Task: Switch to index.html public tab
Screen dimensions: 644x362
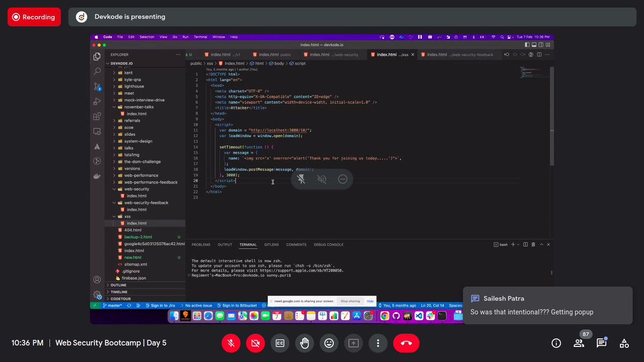Action: 274,55
